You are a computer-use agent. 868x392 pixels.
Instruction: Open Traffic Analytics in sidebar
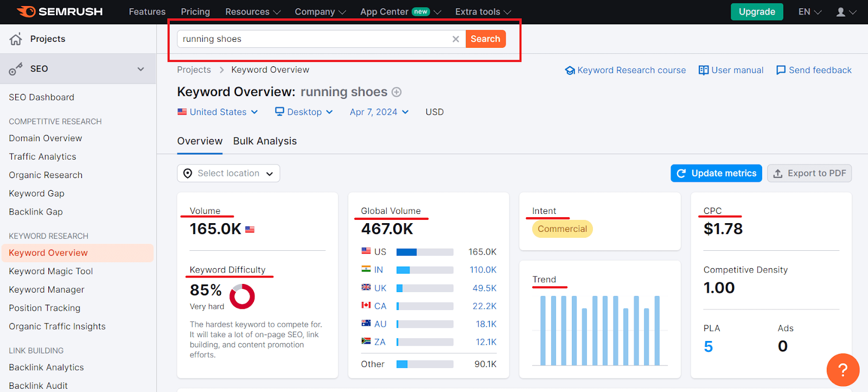[42, 157]
